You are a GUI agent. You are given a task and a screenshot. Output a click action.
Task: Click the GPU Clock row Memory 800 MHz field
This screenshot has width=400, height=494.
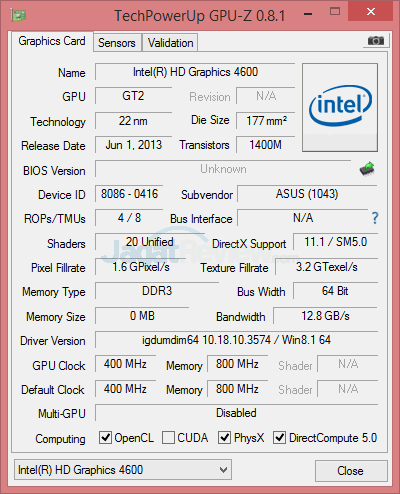point(237,364)
